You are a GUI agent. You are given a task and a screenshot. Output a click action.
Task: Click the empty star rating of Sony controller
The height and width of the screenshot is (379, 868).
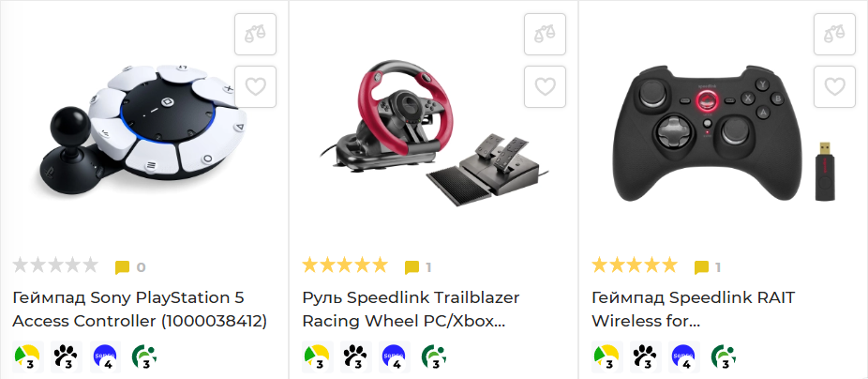(55, 265)
